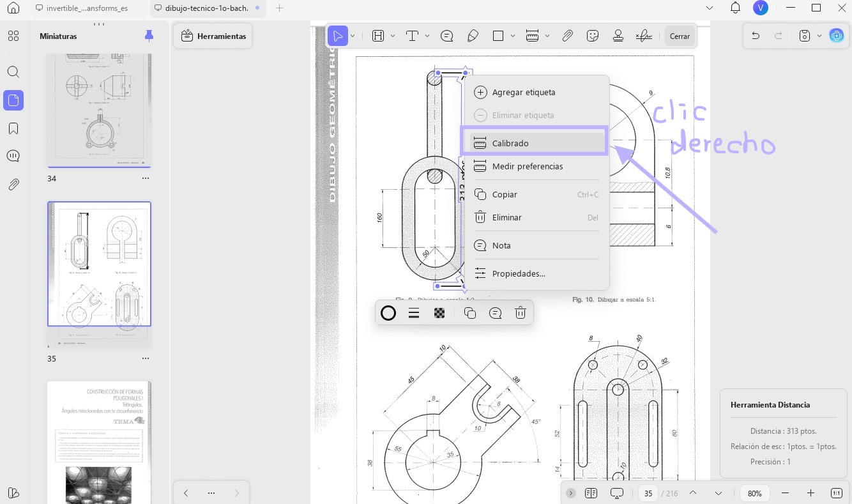Viewport: 852px width, 504px height.
Task: Click the Cerrar button in toolbar
Action: click(680, 36)
